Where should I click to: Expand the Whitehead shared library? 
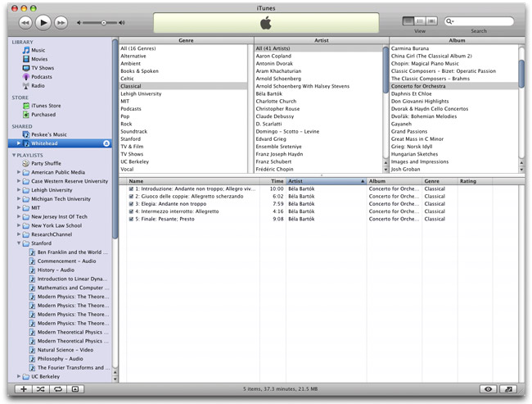click(x=19, y=143)
